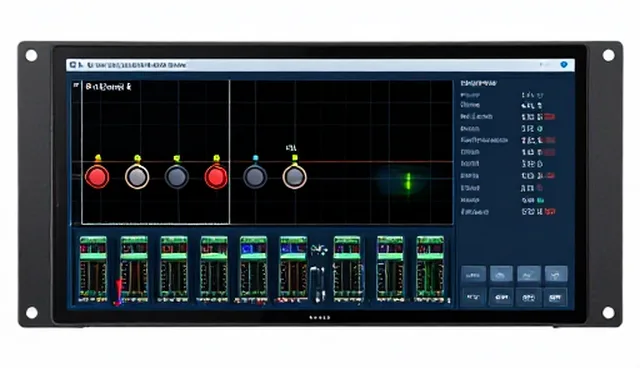
Task: Select the fifth dark gray knob below cyan marker
Action: click(x=255, y=177)
